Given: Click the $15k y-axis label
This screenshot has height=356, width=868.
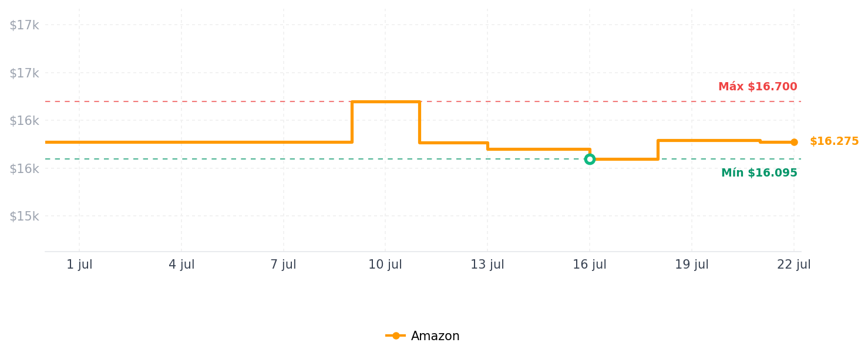Looking at the screenshot, I should (x=24, y=216).
